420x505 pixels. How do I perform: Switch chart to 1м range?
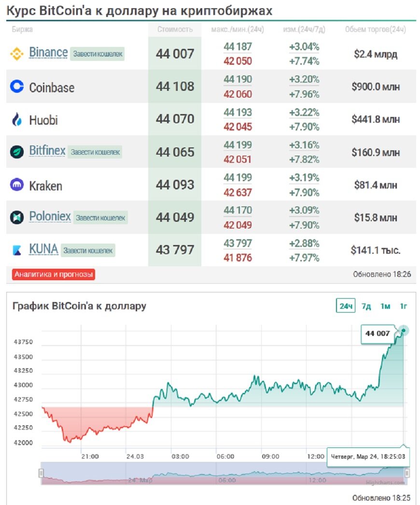(x=385, y=306)
